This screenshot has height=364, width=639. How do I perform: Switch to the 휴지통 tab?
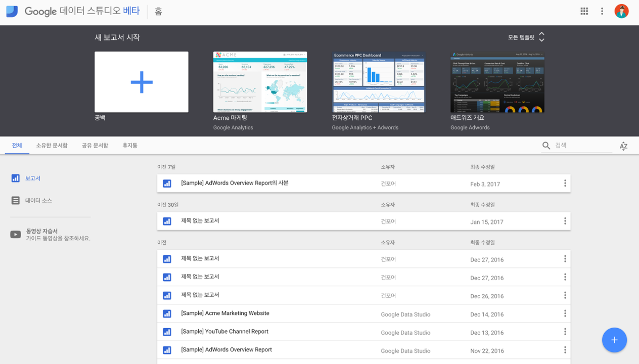click(130, 146)
